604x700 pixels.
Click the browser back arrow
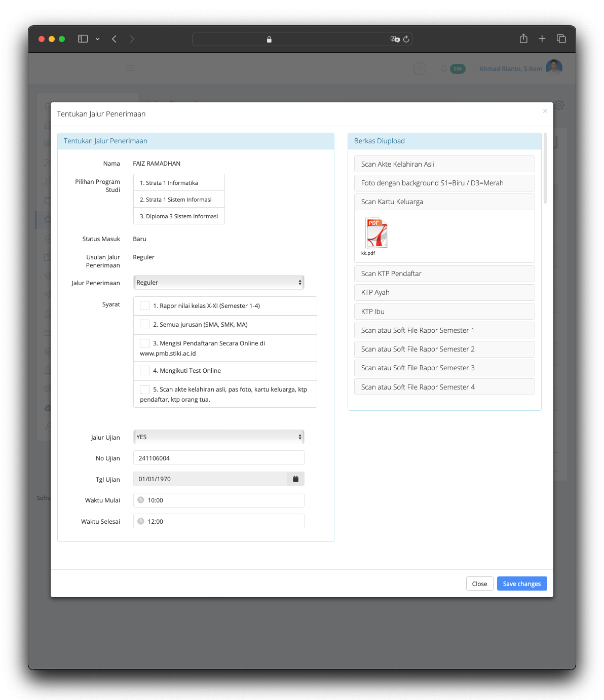pyautogui.click(x=115, y=39)
